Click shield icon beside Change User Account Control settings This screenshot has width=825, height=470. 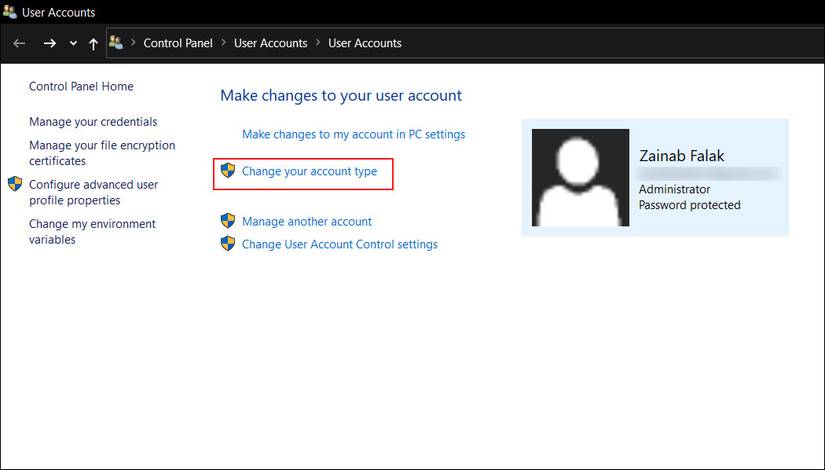tap(228, 244)
